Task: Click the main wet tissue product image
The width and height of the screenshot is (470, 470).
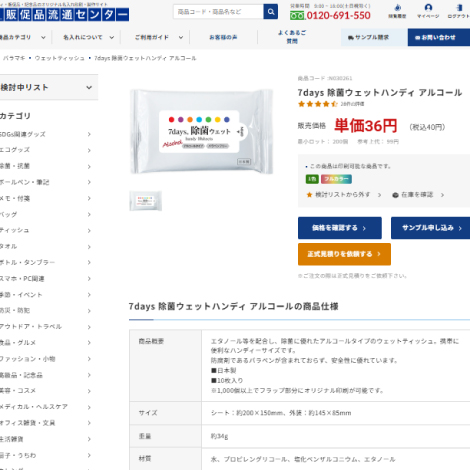Action: (201, 132)
